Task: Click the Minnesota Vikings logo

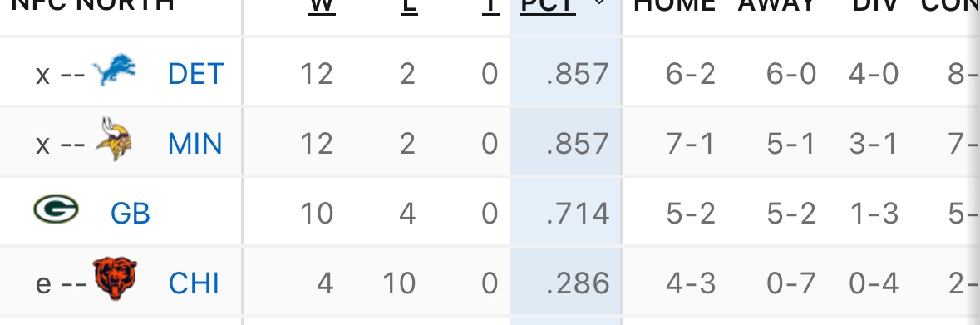Action: click(114, 139)
